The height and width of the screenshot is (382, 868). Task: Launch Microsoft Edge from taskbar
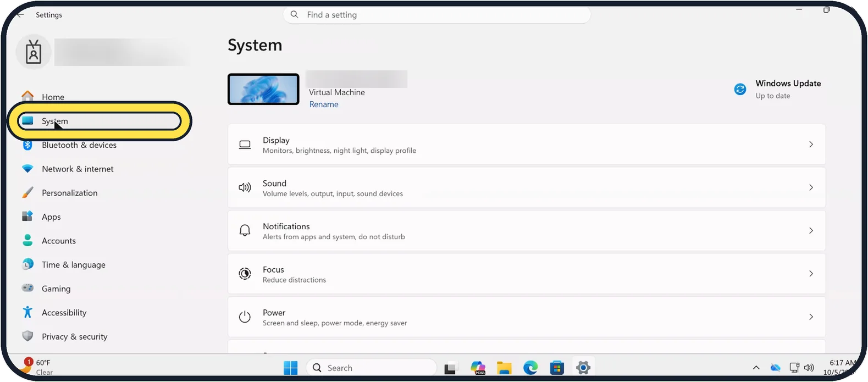coord(530,368)
